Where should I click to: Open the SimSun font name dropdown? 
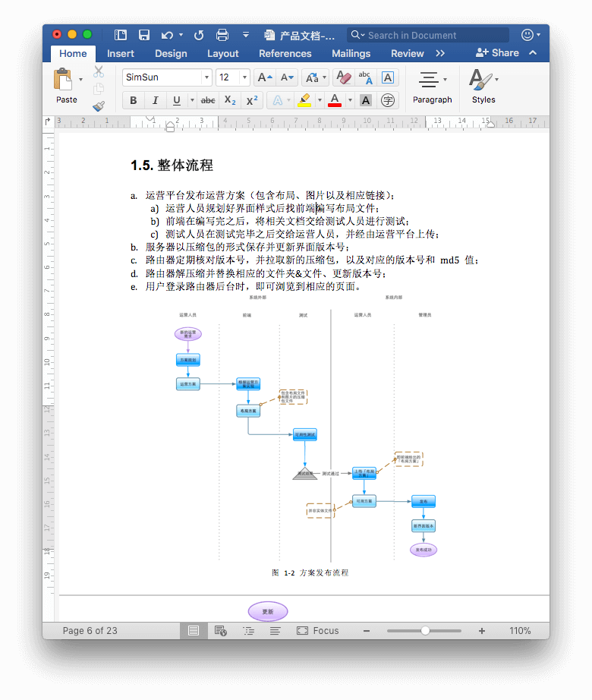(x=206, y=77)
